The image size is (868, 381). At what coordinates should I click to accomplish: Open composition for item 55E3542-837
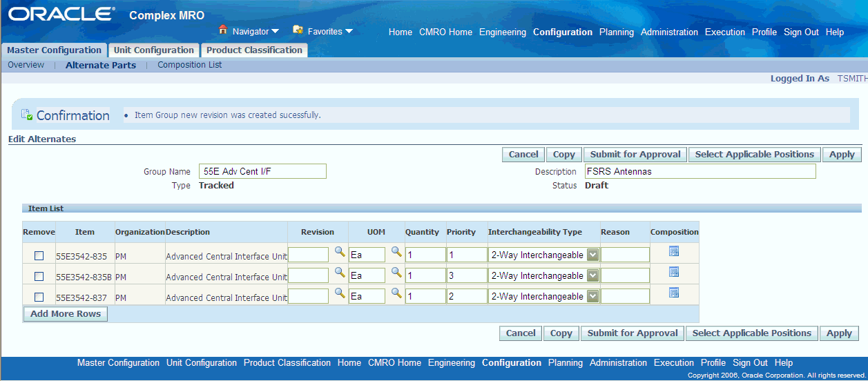click(674, 293)
